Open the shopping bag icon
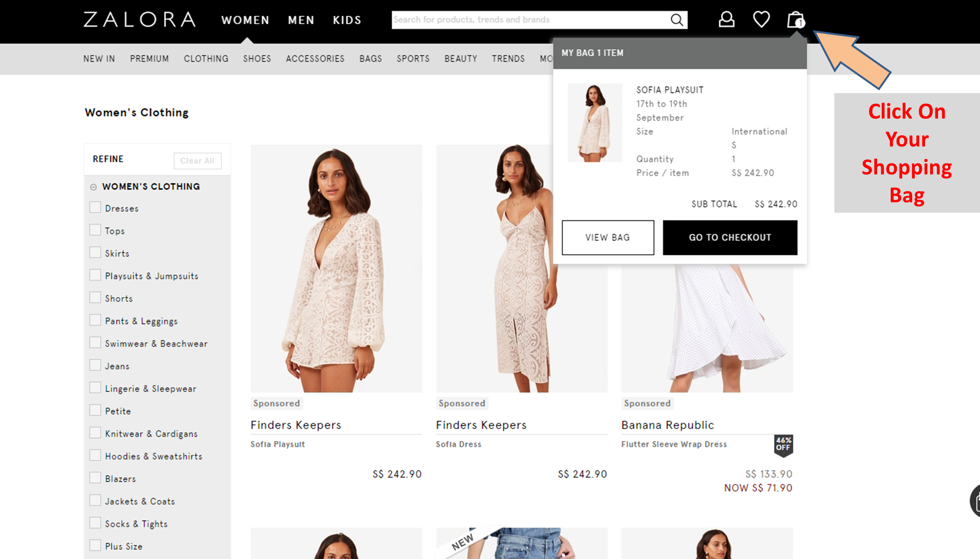This screenshot has height=559, width=980. [796, 20]
